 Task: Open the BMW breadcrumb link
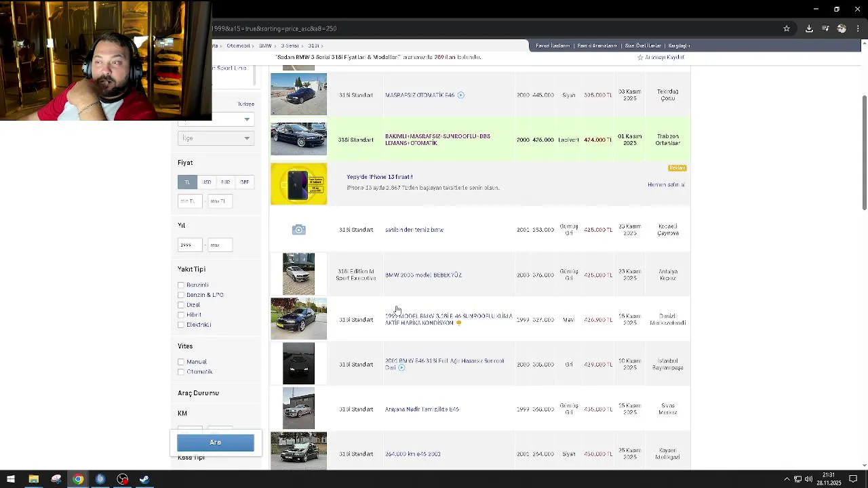tap(265, 45)
